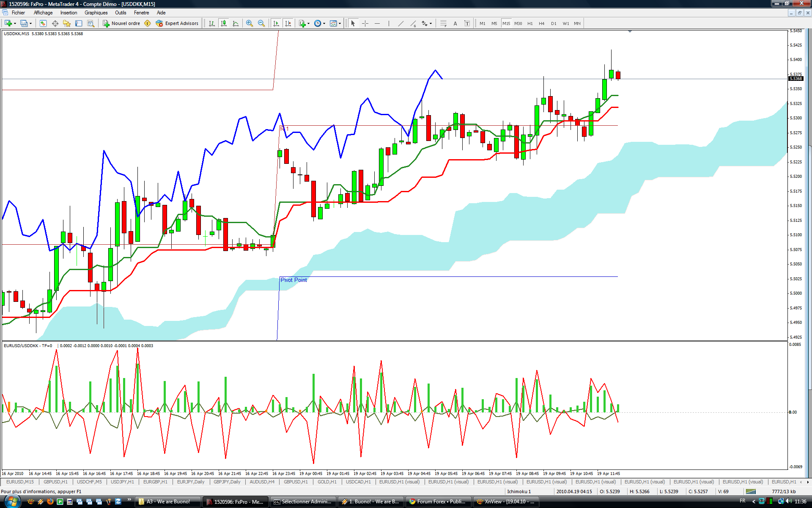Select the vertical line tool
Image resolution: width=812 pixels, height=508 pixels.
pyautogui.click(x=389, y=24)
